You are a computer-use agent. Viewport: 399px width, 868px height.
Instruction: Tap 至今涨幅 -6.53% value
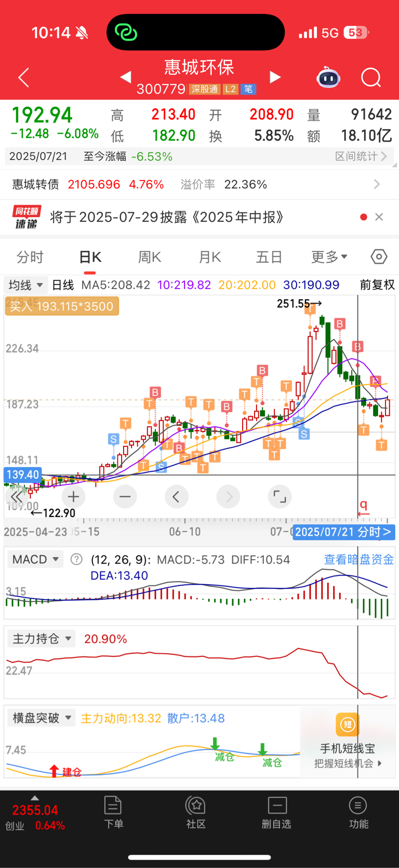point(128,156)
